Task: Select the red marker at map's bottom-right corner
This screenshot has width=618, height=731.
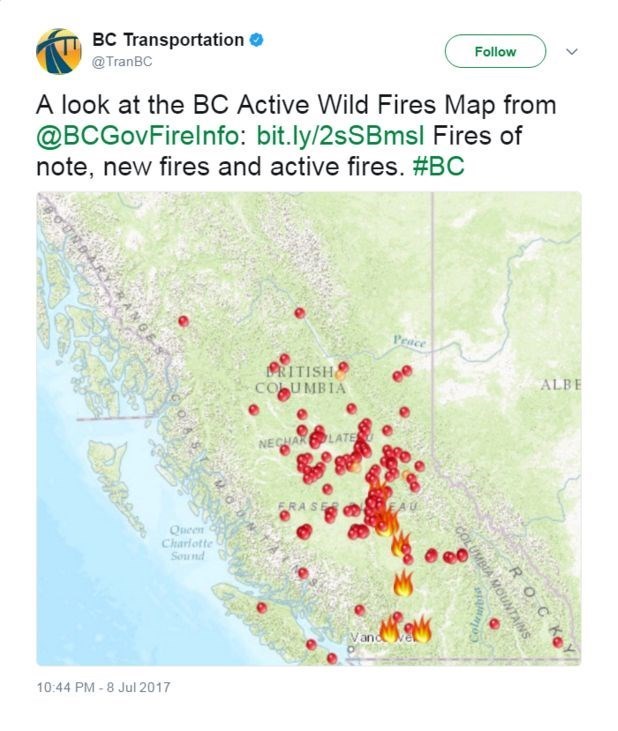Action: point(557,642)
